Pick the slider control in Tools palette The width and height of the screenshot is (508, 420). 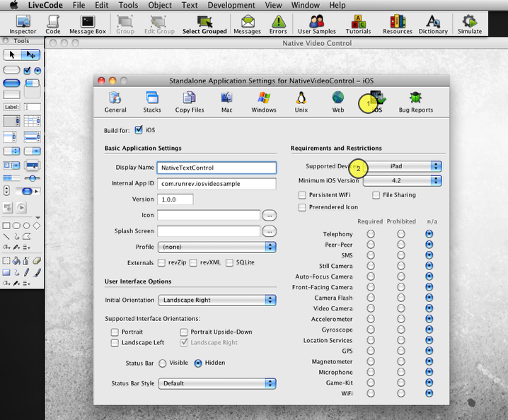(32, 178)
